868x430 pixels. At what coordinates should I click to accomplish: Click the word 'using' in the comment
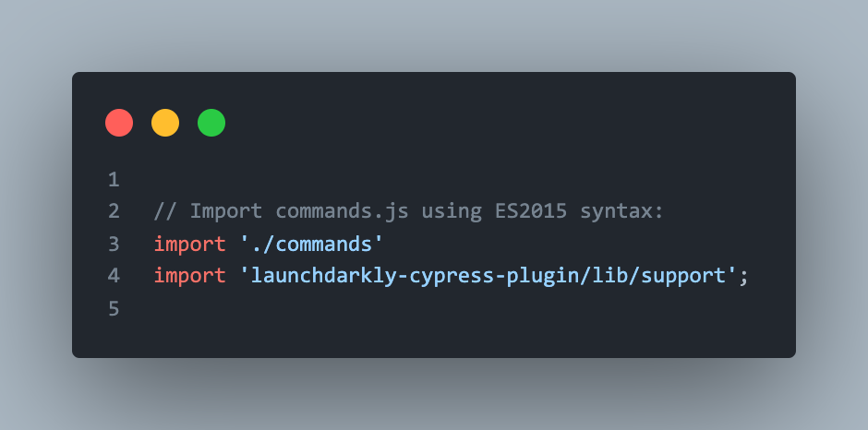click(x=451, y=211)
